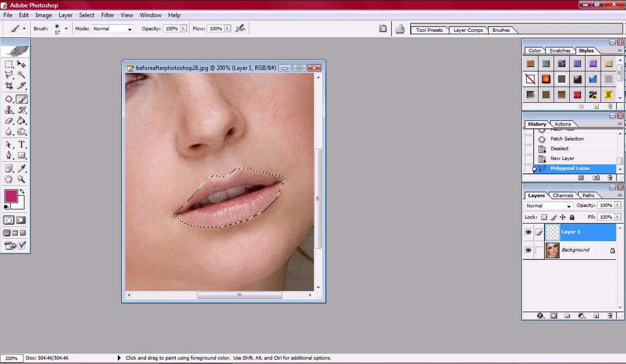Open the Tool Presets palette tab

click(x=429, y=30)
